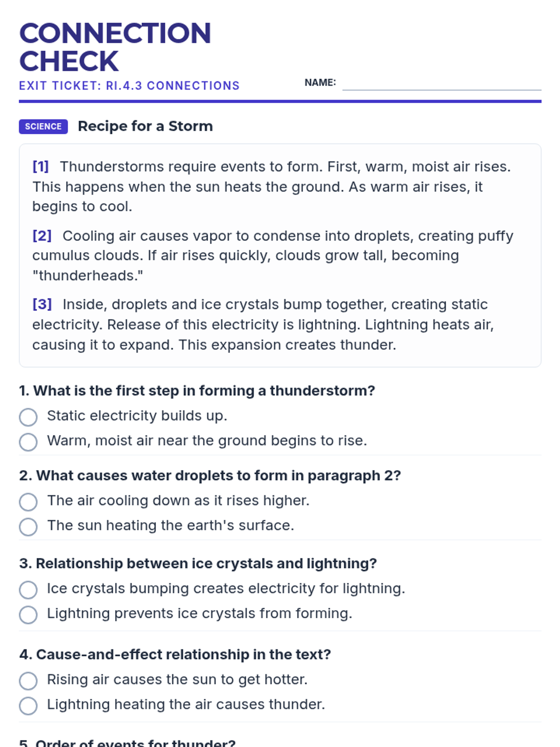Choose "Warm, moist air near the ground" option
560x747 pixels.
tap(28, 442)
